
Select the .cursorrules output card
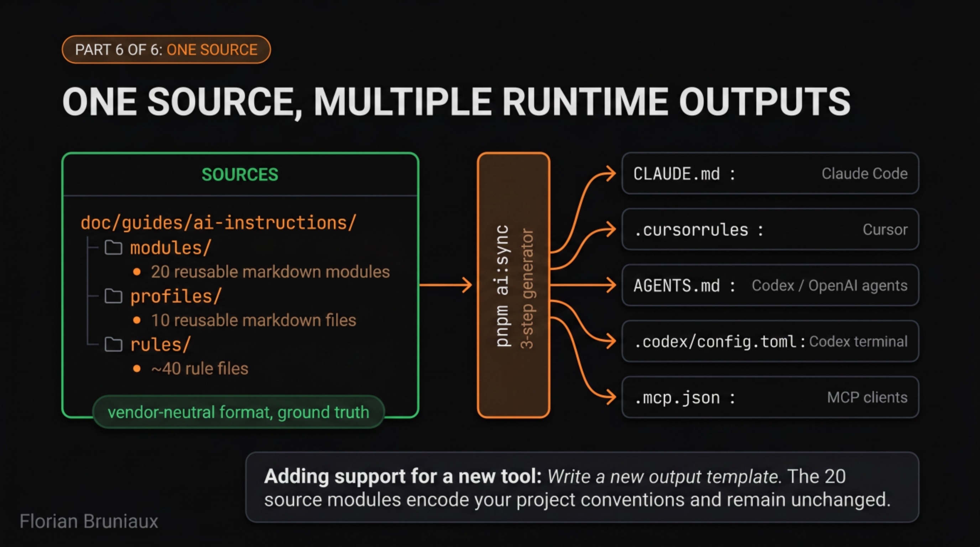(x=770, y=229)
